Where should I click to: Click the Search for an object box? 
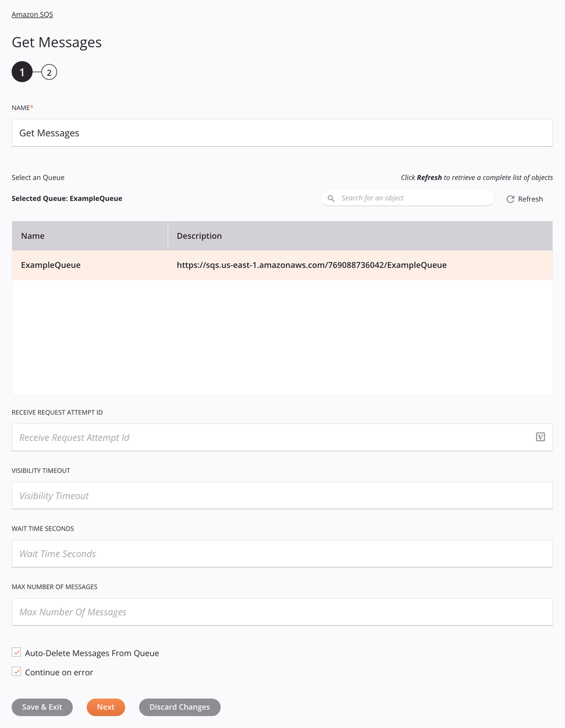(x=414, y=198)
